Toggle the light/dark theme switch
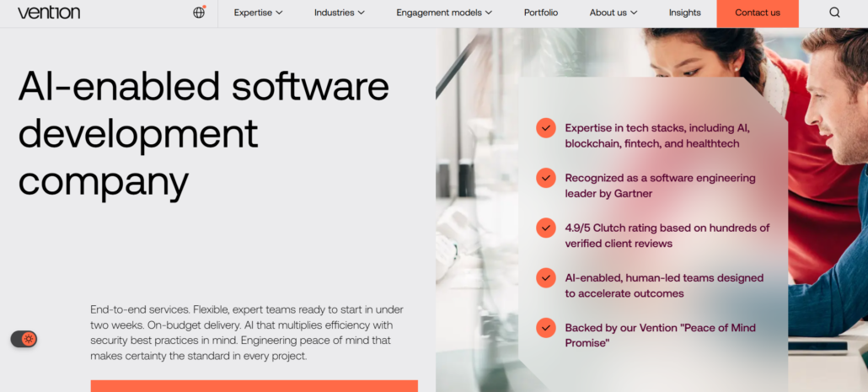This screenshot has width=868, height=392. point(24,339)
